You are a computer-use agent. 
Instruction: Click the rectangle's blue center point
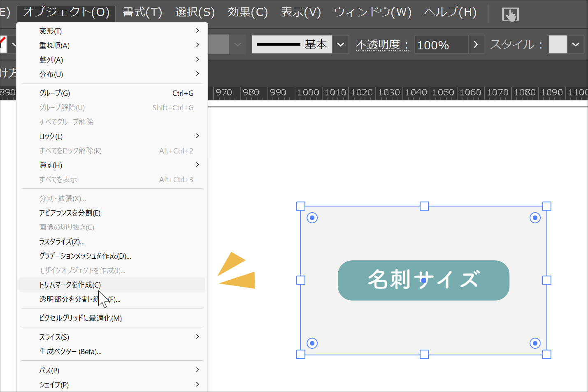tap(423, 280)
